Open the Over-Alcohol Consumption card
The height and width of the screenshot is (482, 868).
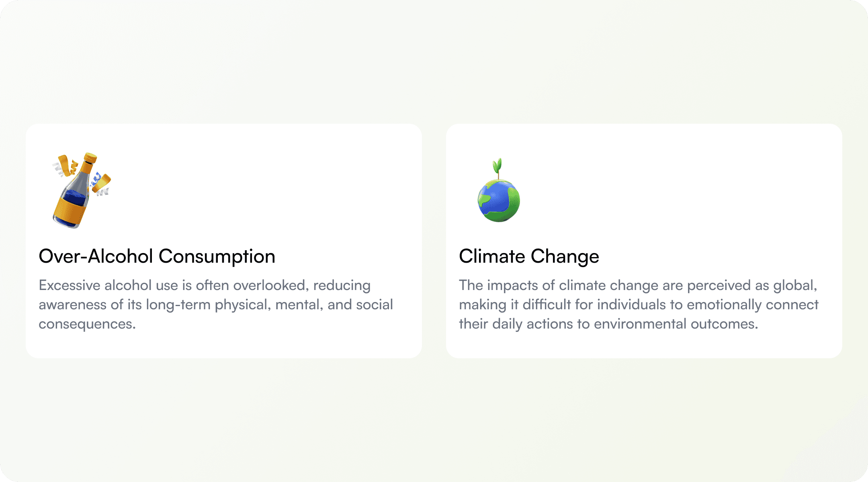point(224,241)
